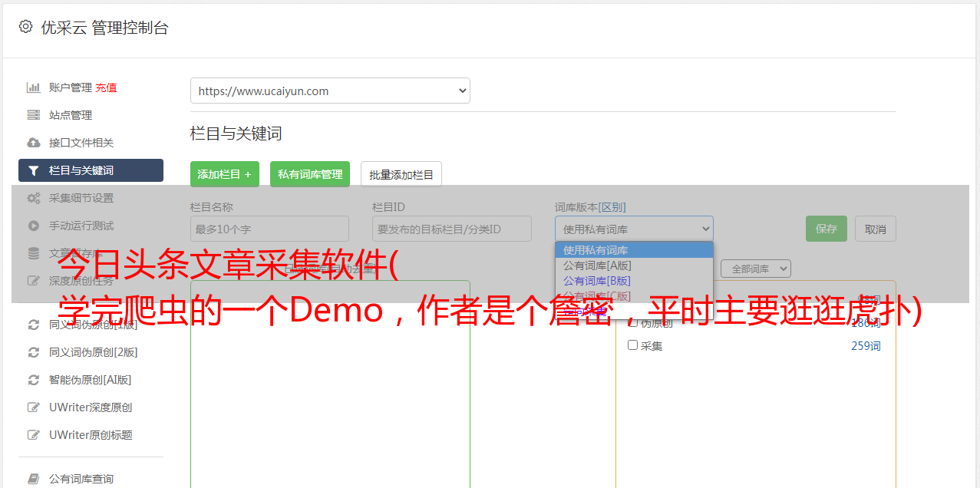
Task: Click the 取消 button
Action: [x=876, y=229]
